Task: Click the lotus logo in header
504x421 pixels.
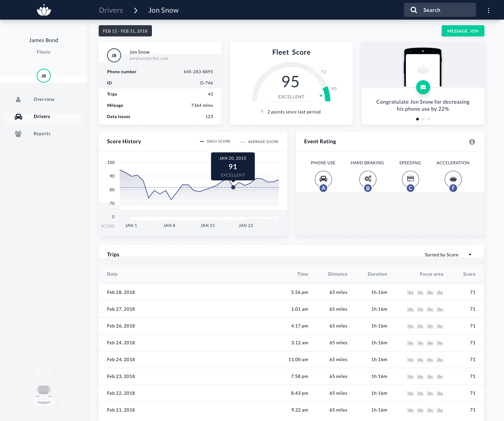Action: 44,10
